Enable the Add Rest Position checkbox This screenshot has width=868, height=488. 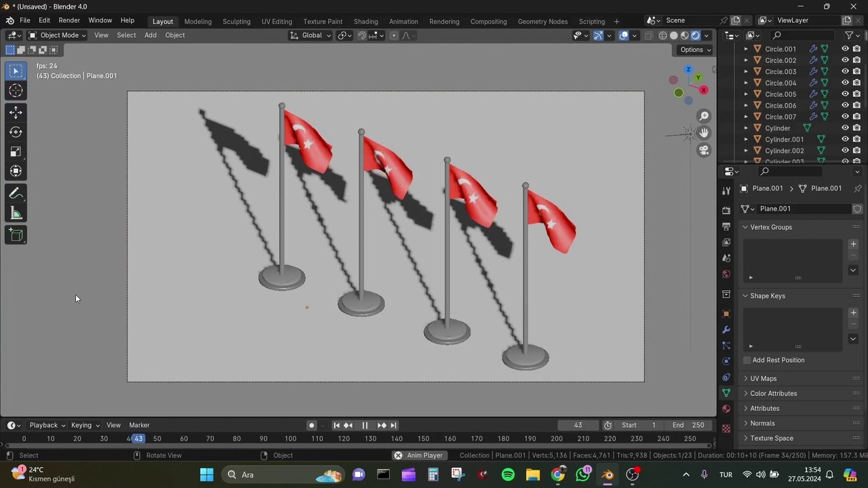747,360
